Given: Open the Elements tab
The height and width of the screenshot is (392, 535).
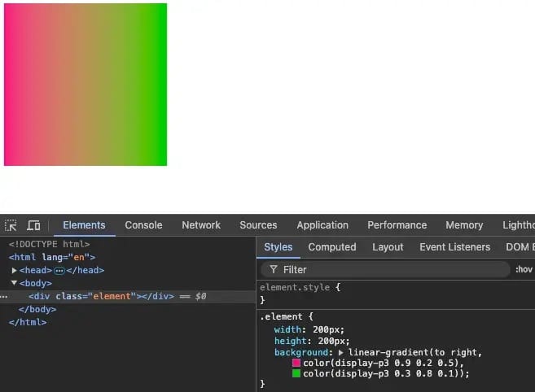Looking at the screenshot, I should [84, 225].
